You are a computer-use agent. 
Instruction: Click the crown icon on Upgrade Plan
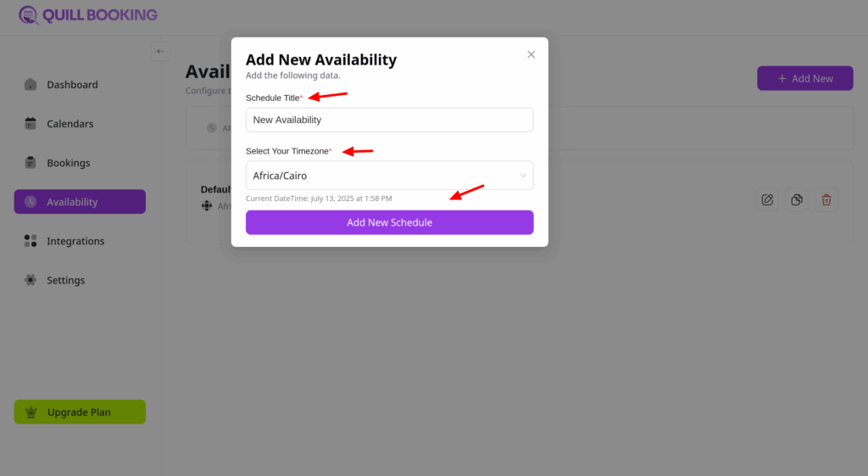[31, 412]
